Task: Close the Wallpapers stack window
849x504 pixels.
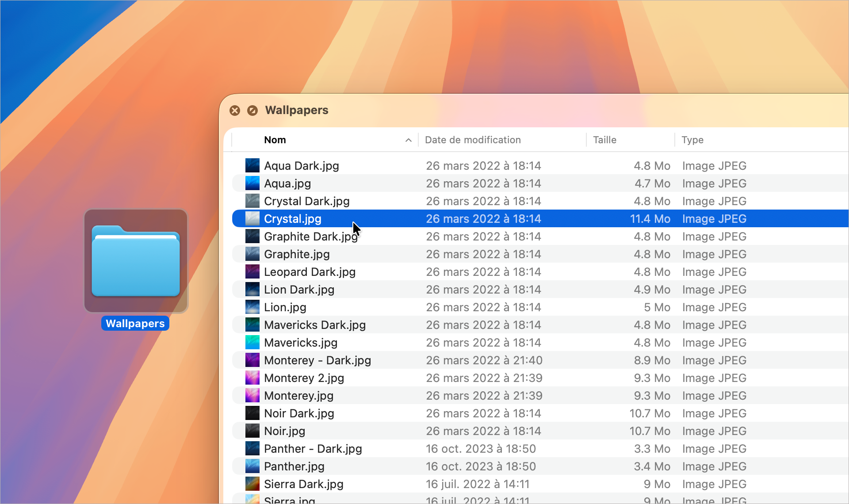Action: (235, 111)
